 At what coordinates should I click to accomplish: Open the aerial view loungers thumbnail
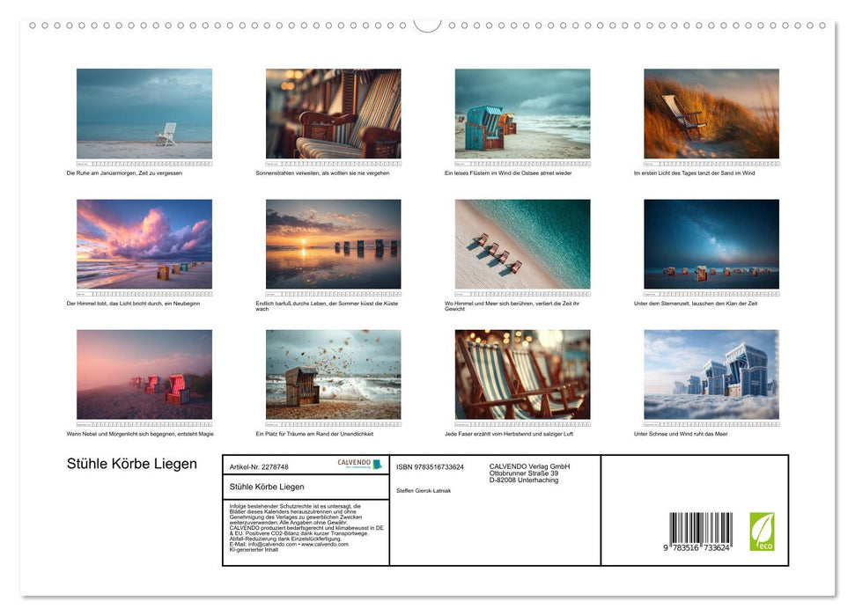point(522,244)
